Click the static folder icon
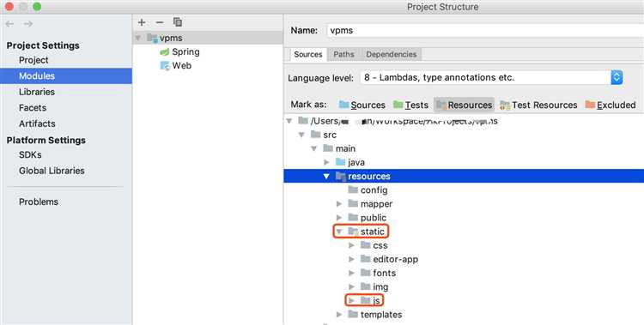The width and height of the screenshot is (644, 325). (353, 232)
